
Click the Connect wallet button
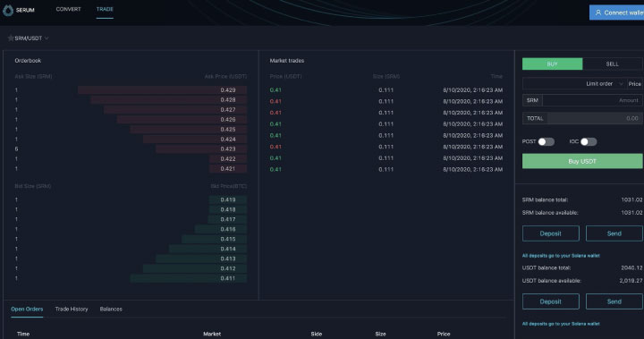tap(617, 13)
